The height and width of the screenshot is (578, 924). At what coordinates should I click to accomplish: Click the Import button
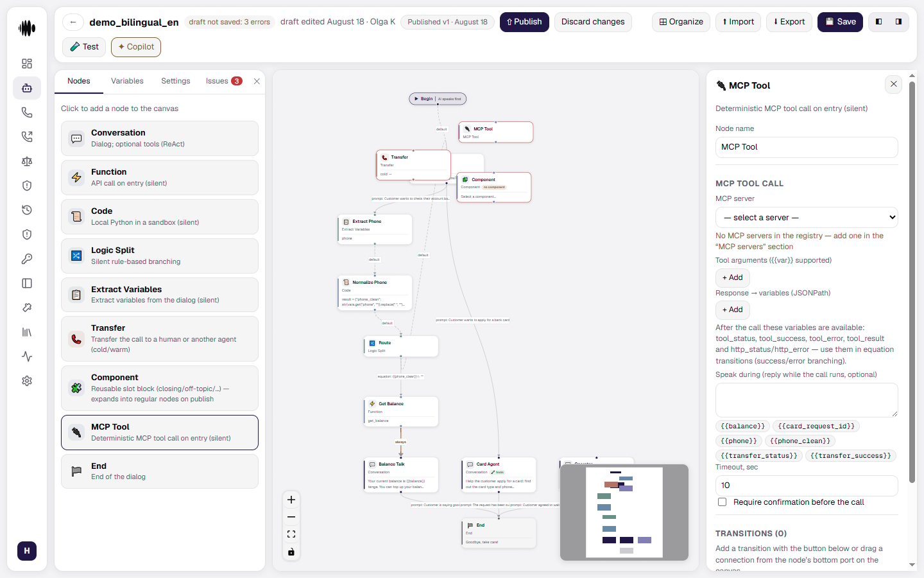[738, 22]
